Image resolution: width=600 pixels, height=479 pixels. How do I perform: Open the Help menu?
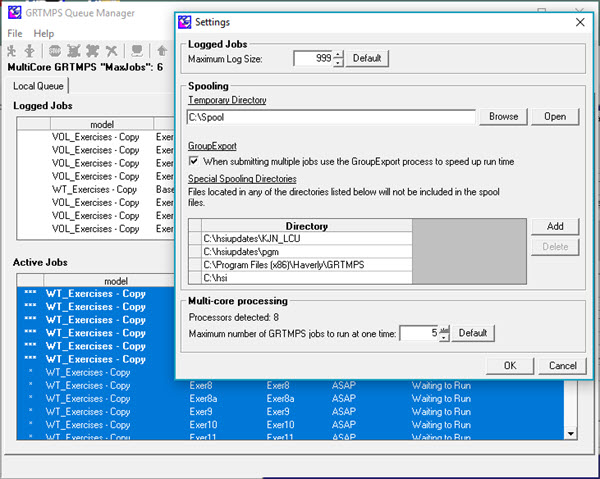pyautogui.click(x=44, y=33)
